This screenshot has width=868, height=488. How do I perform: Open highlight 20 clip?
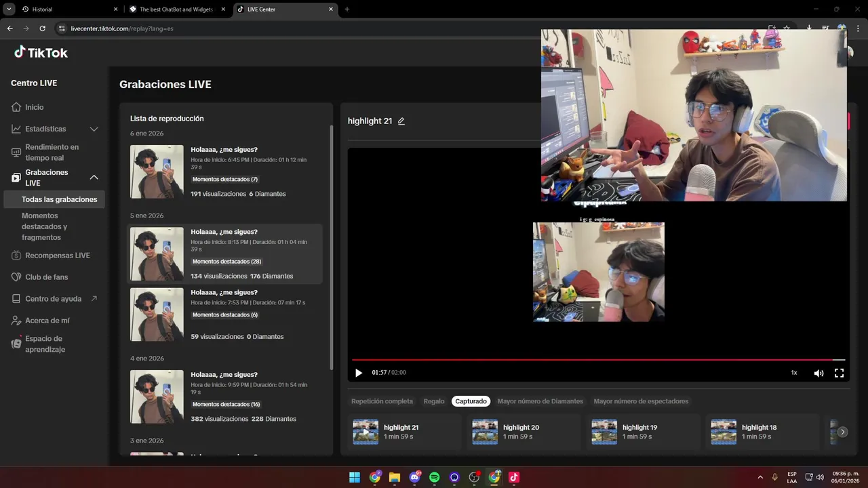click(524, 432)
